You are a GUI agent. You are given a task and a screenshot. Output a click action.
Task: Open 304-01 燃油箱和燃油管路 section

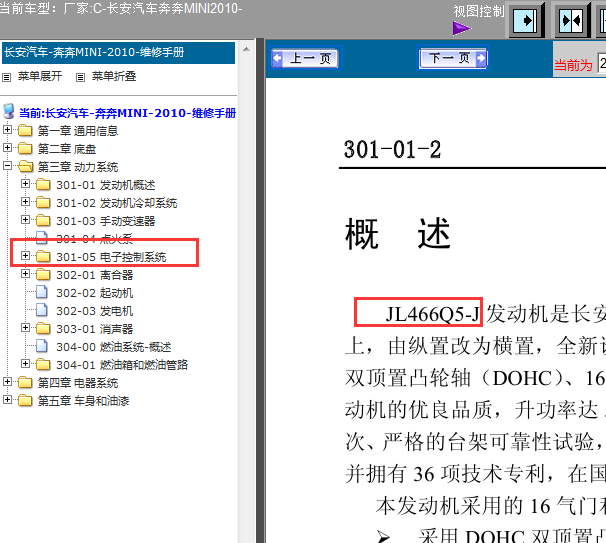122,365
